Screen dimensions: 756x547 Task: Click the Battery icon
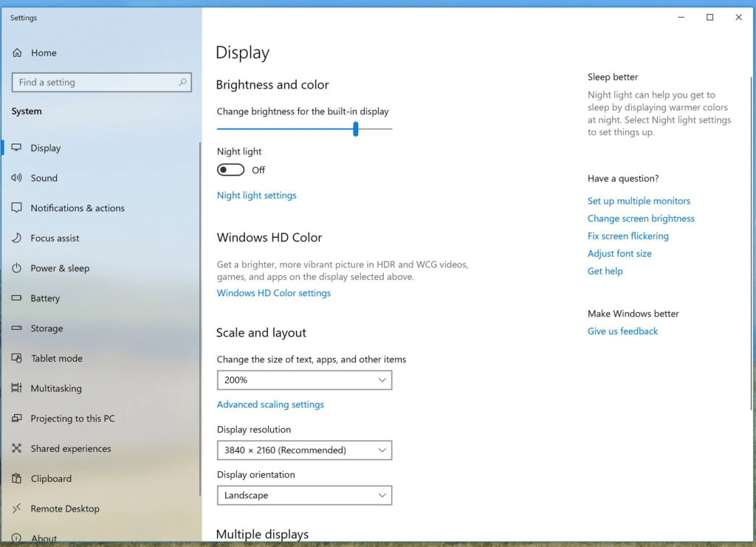pos(16,297)
